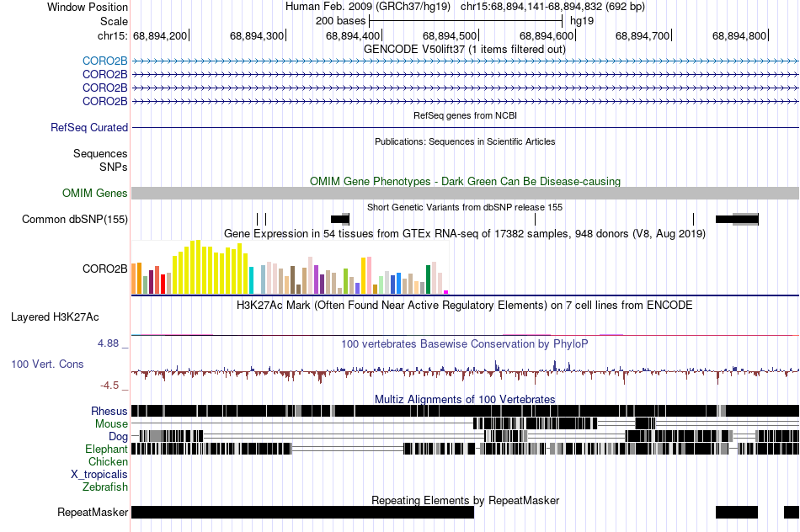Click the RefSeq Curated track label
The width and height of the screenshot is (800, 532).
tap(88, 127)
